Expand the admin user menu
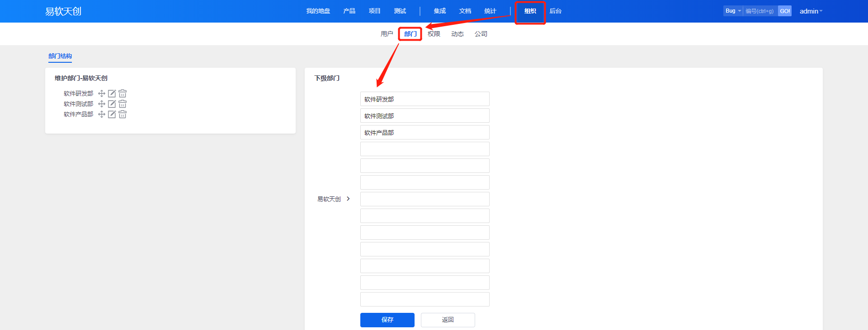The image size is (868, 330). coord(811,11)
